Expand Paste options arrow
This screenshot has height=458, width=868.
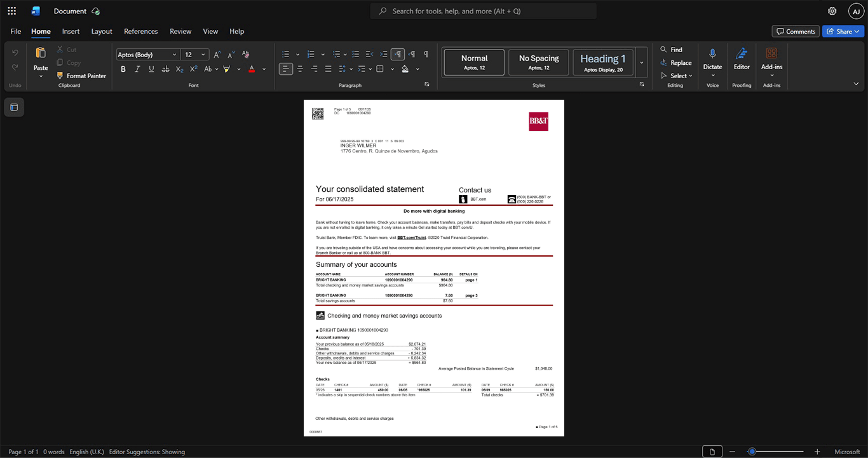point(41,76)
